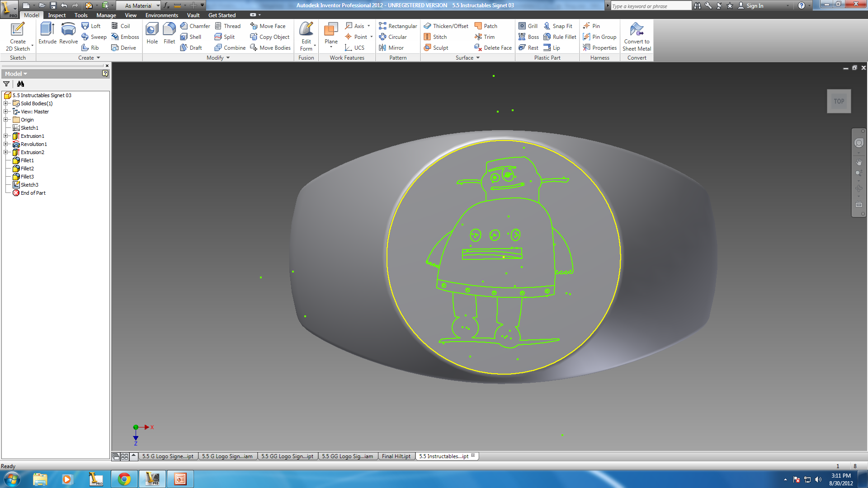The height and width of the screenshot is (488, 868).
Task: Open the Create panel dropdown
Action: pyautogui.click(x=89, y=58)
